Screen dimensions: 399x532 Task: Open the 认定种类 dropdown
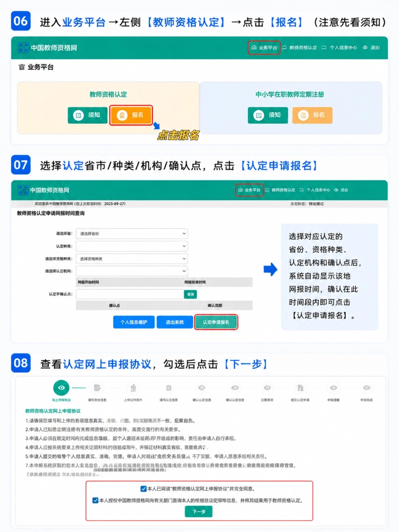click(132, 246)
